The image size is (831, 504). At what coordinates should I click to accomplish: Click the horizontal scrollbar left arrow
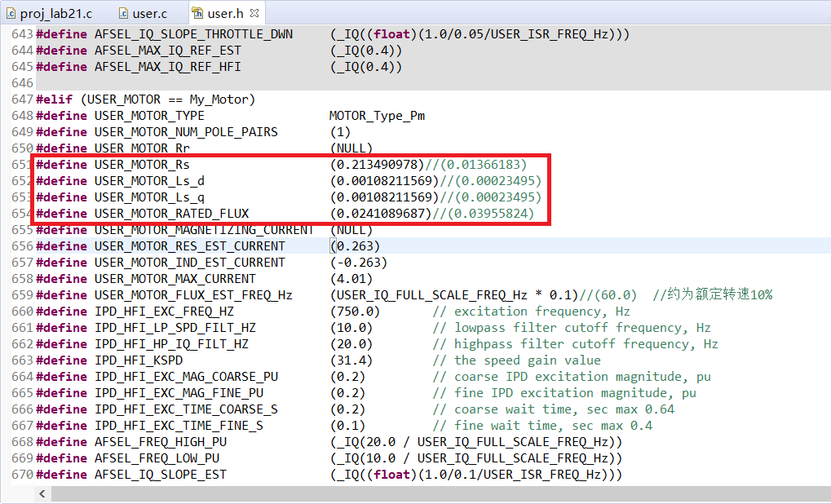pos(42,494)
